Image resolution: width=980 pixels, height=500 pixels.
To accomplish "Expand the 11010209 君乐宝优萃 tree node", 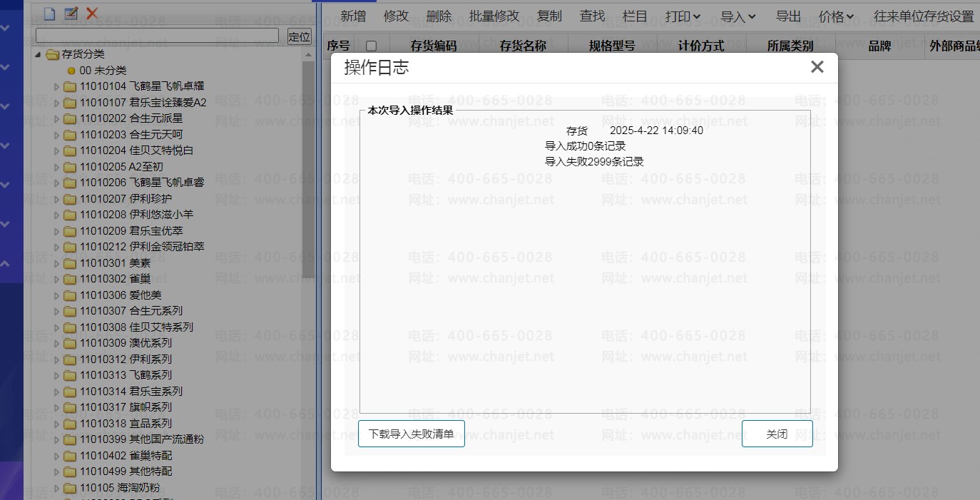I will click(x=57, y=231).
